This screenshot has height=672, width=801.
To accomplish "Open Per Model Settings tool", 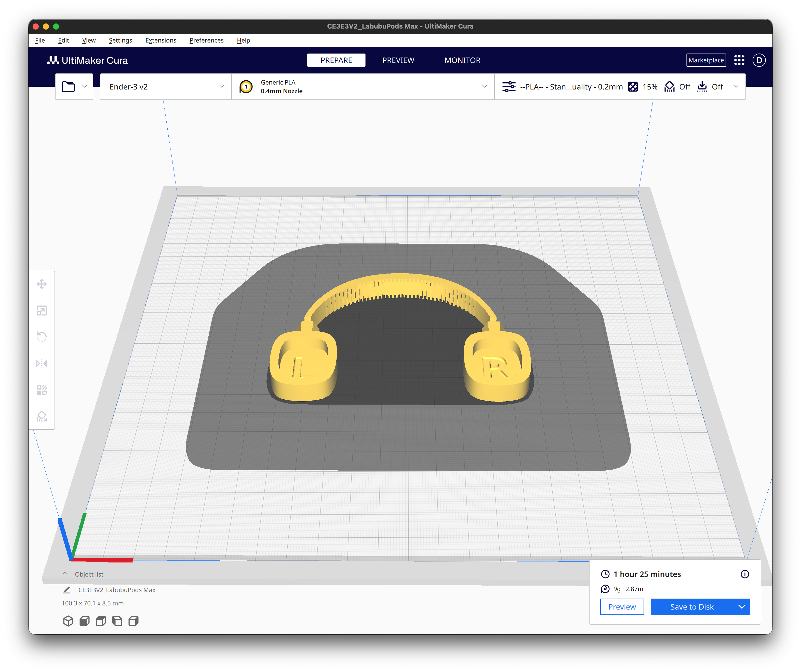I will pyautogui.click(x=42, y=390).
